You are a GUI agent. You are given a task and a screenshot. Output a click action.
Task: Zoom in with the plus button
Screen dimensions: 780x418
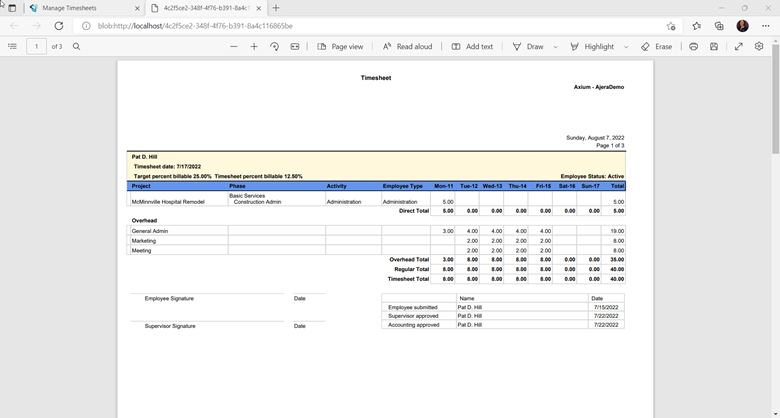(254, 46)
